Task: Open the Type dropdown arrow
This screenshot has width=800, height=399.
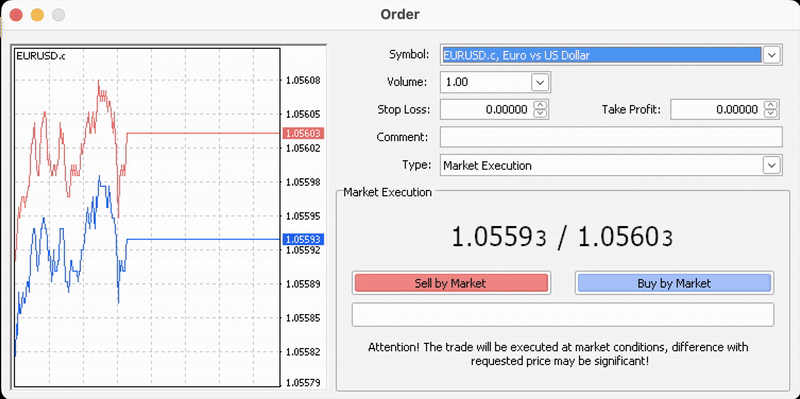Action: [x=772, y=165]
